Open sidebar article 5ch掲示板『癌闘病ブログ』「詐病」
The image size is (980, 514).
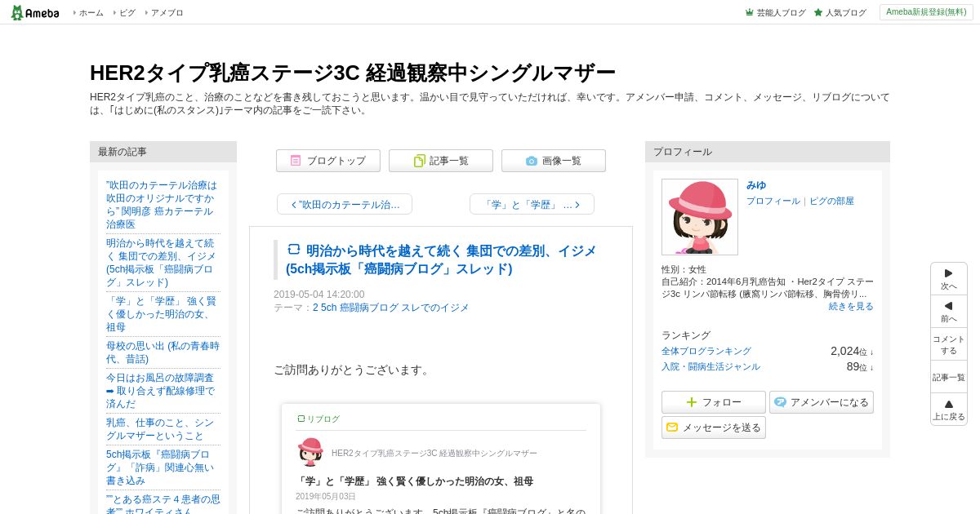click(162, 467)
